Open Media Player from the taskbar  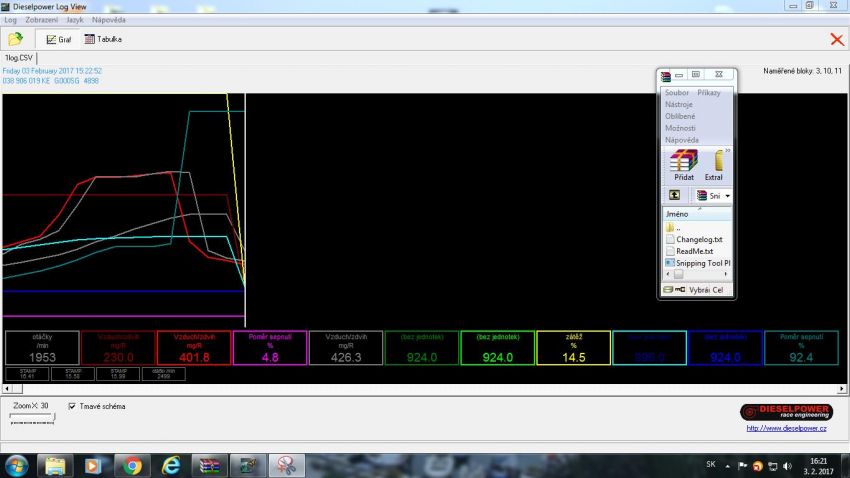(93, 466)
